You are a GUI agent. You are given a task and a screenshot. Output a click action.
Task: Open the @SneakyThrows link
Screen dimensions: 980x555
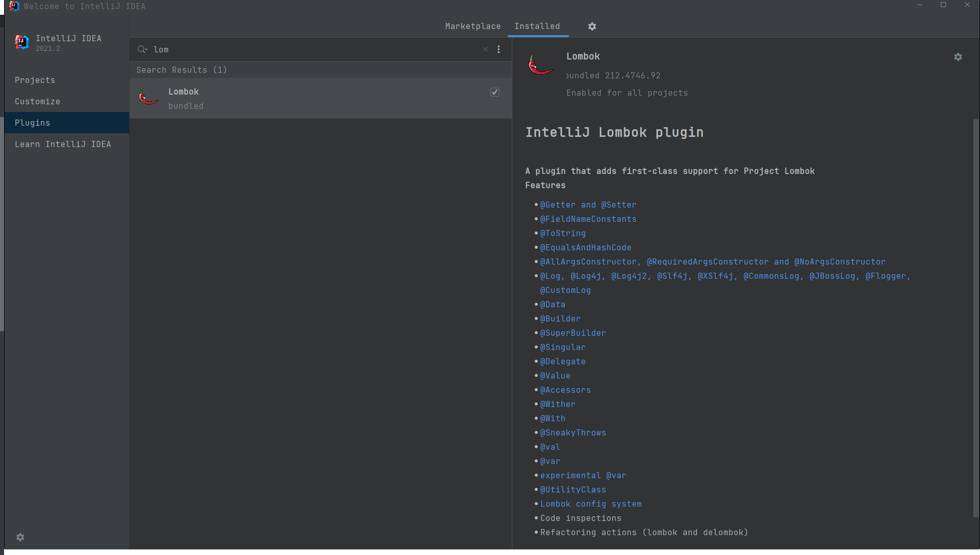(x=573, y=433)
